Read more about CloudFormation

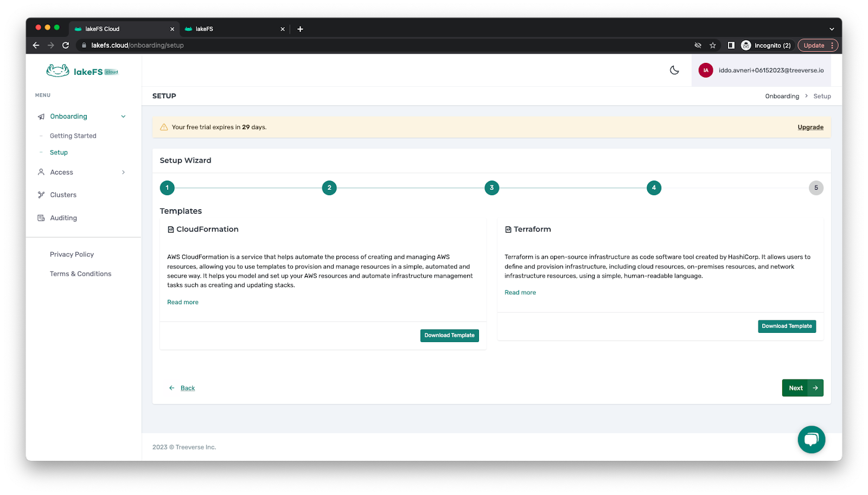183,303
